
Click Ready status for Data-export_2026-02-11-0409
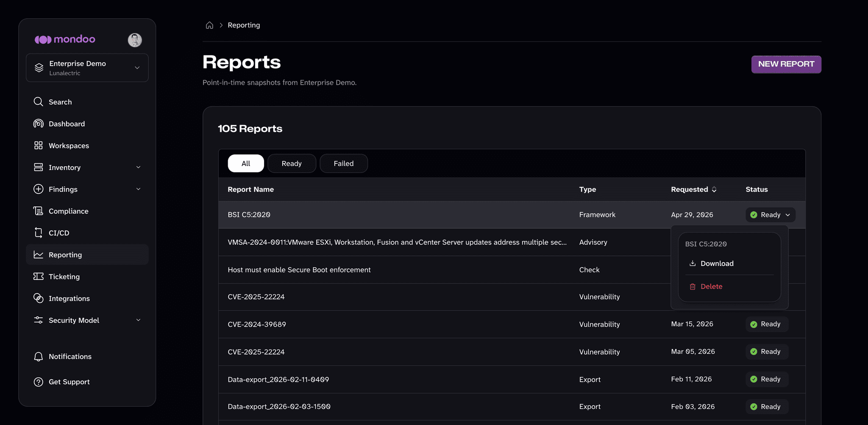[767, 379]
